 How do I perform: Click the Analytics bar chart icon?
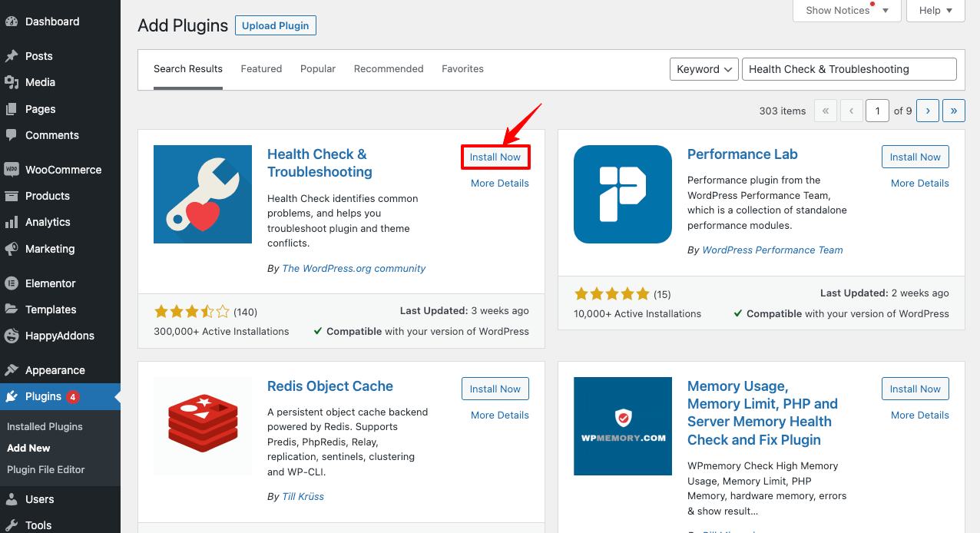[12, 222]
